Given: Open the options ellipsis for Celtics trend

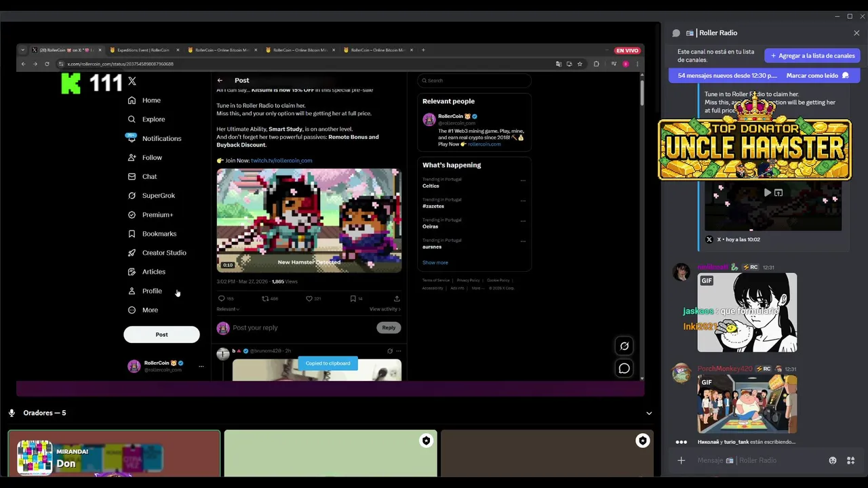Looking at the screenshot, I should (523, 181).
